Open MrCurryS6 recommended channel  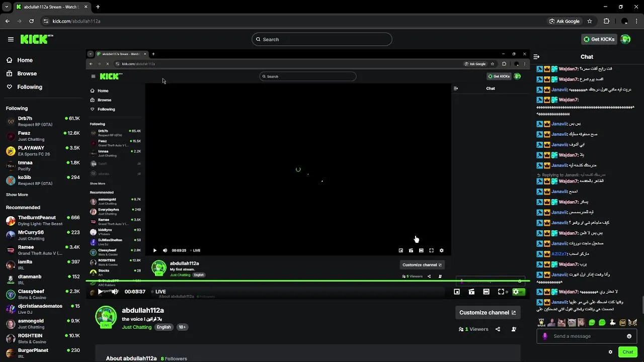(x=43, y=235)
